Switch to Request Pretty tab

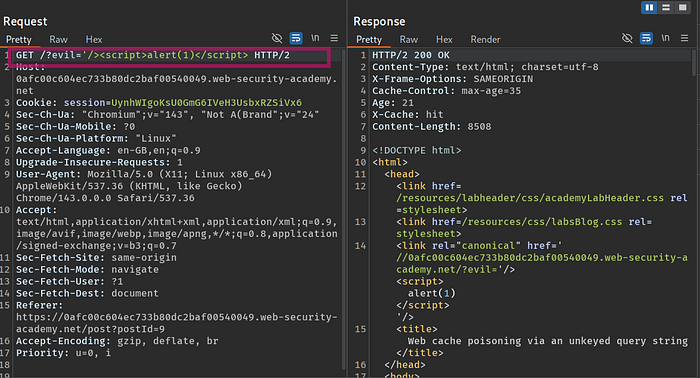click(x=19, y=40)
